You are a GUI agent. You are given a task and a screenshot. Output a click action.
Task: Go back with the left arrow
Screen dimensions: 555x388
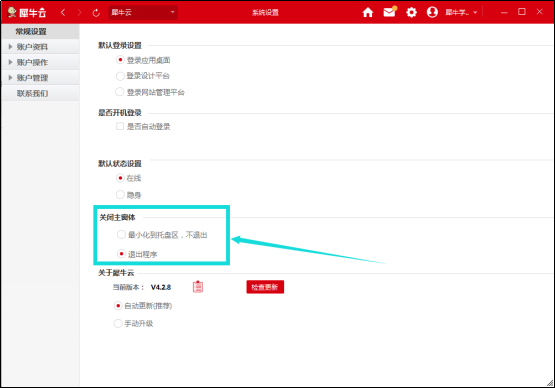point(63,13)
